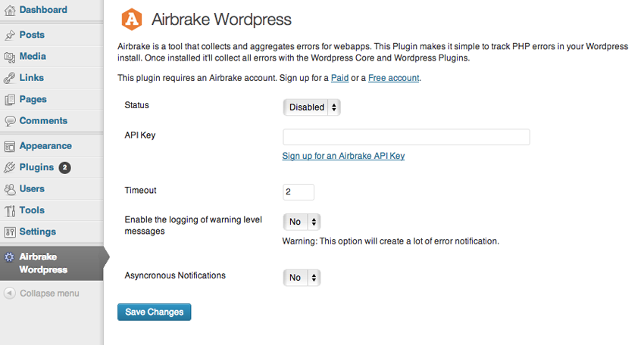Open the Free account link
Screen dimensions: 644x345
pyautogui.click(x=393, y=78)
